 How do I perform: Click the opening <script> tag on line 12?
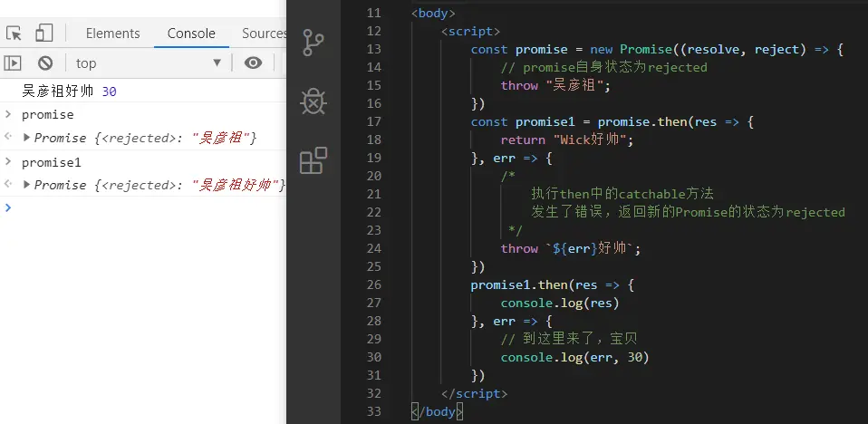470,32
